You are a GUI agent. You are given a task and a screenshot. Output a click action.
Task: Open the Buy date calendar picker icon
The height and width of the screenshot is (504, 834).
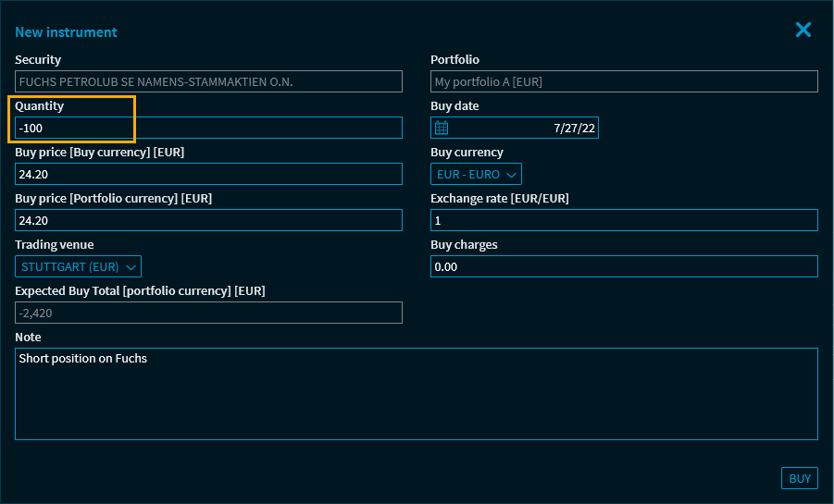[x=442, y=128]
